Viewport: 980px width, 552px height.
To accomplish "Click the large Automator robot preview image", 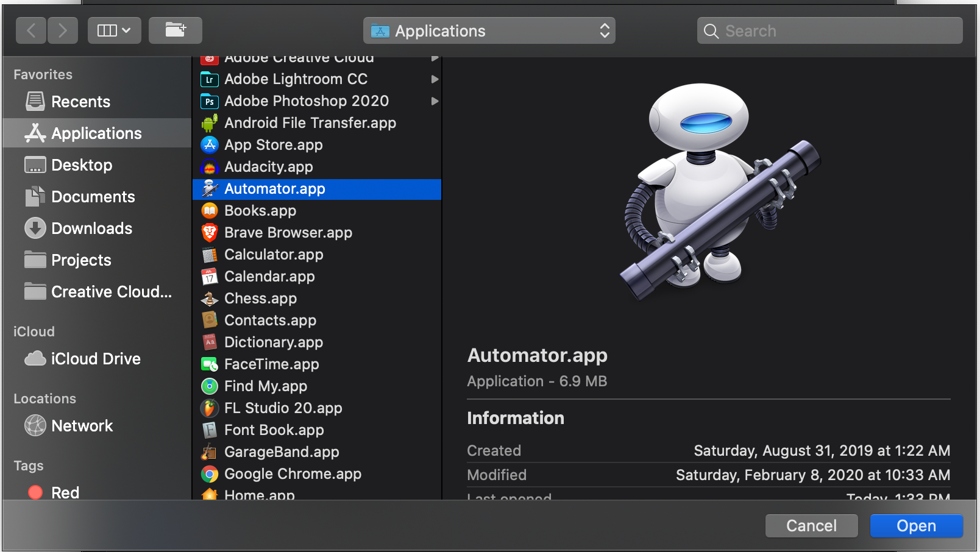I will point(720,191).
